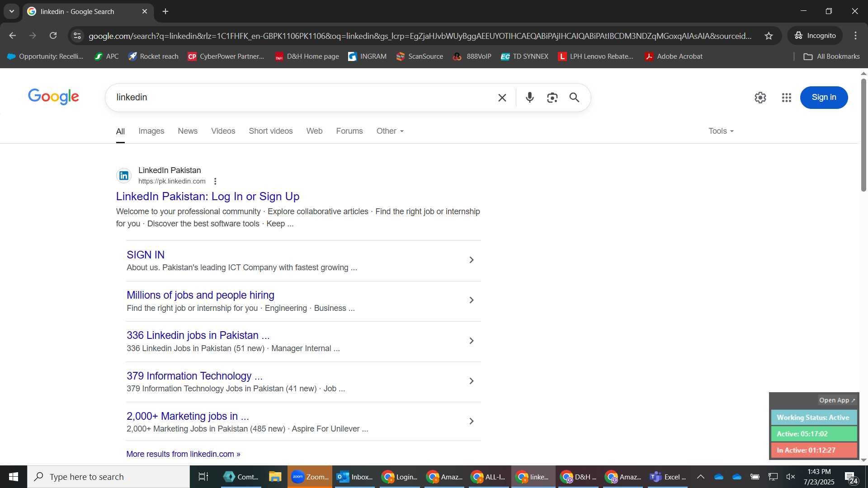The width and height of the screenshot is (868, 488).
Task: Expand chevron on SIGN IN row
Action: click(471, 260)
